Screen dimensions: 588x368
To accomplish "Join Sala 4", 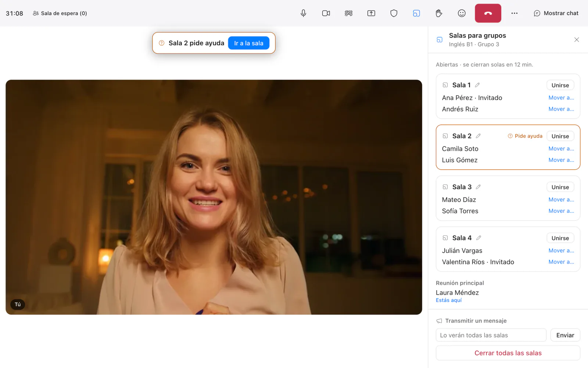I will click(560, 238).
